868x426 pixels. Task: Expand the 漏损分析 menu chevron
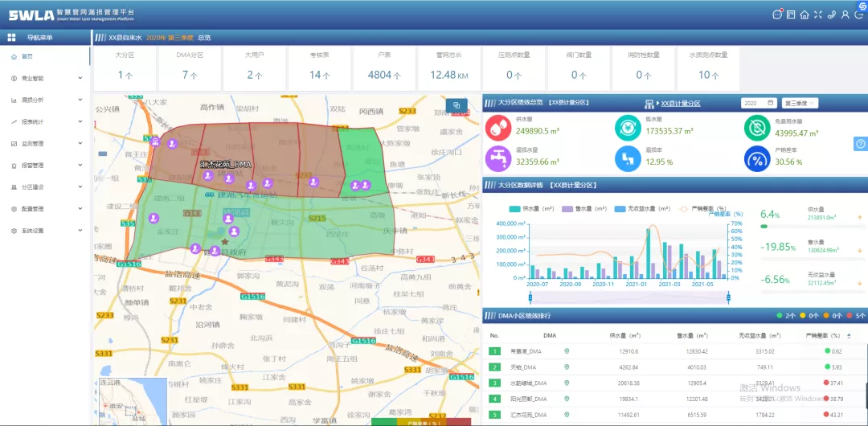(80, 100)
